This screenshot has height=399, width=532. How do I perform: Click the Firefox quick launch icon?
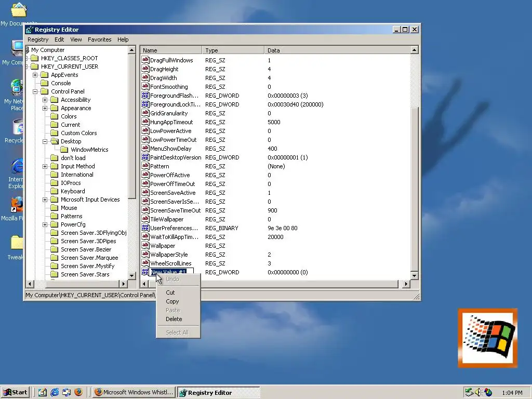[78, 392]
